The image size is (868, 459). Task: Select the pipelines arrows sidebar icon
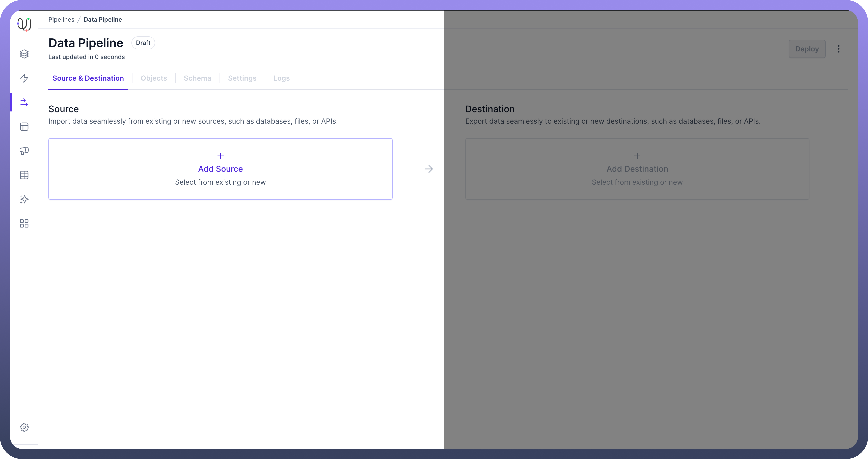24,102
